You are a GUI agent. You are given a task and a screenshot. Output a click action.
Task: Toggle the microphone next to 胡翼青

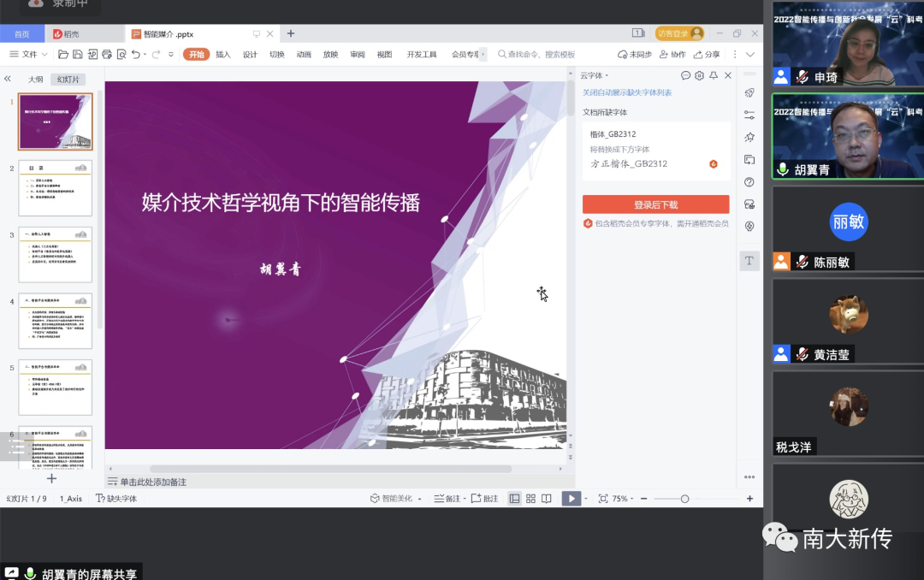[783, 169]
